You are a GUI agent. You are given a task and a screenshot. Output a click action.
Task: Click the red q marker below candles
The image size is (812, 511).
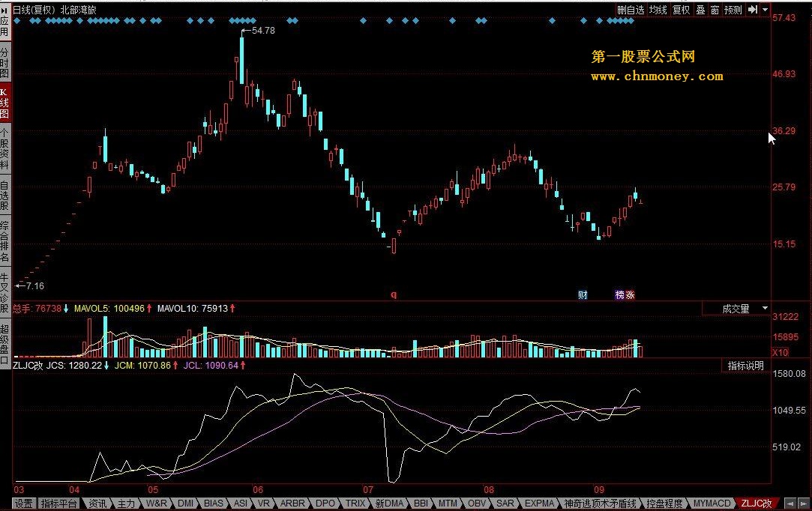pyautogui.click(x=394, y=295)
